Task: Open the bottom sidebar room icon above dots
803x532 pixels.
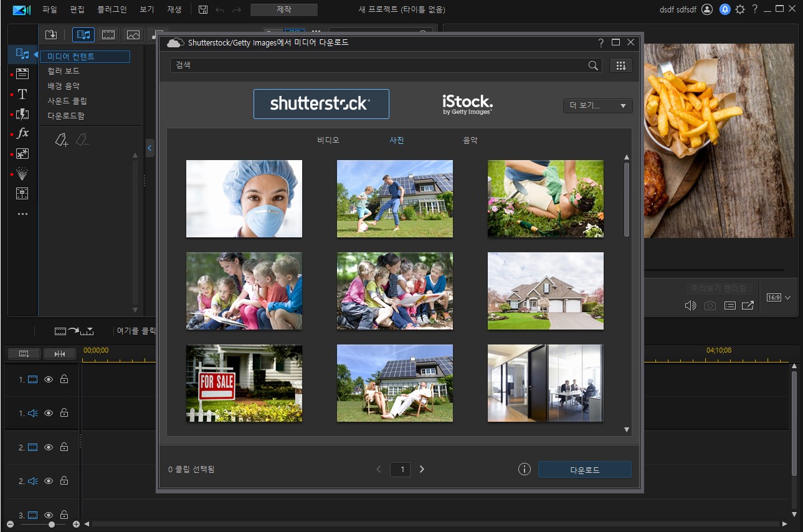Action: tap(22, 193)
